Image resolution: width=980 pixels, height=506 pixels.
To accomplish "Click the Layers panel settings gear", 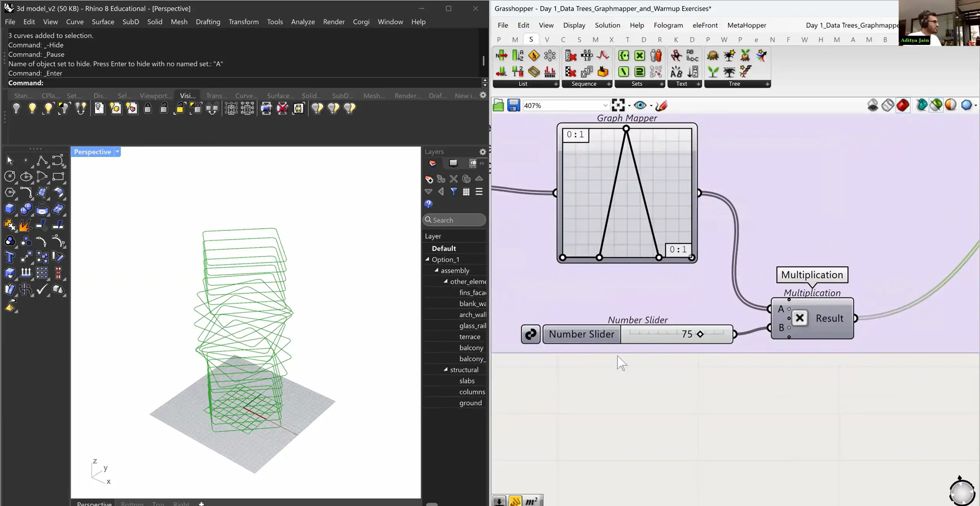I will click(483, 152).
